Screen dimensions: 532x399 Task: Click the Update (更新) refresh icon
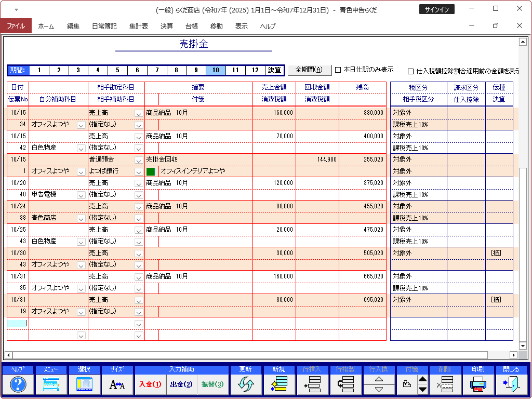pos(246,384)
